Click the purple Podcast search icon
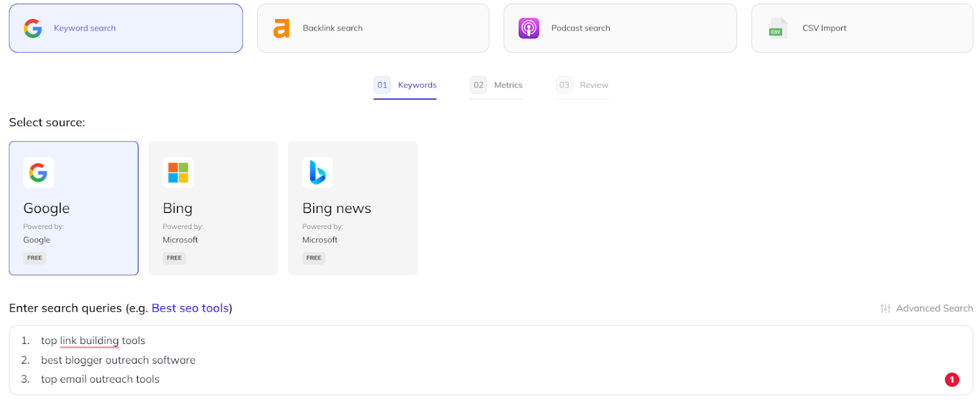980x404 pixels. coord(529,28)
